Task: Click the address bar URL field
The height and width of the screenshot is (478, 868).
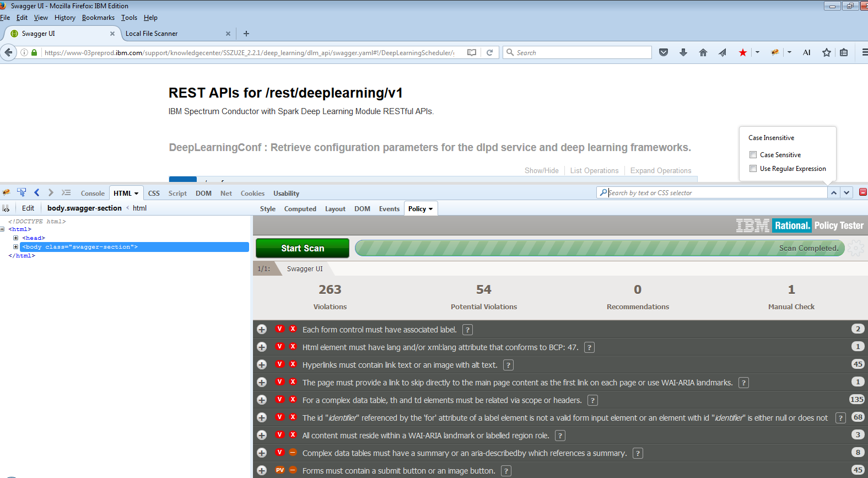Action: click(249, 52)
